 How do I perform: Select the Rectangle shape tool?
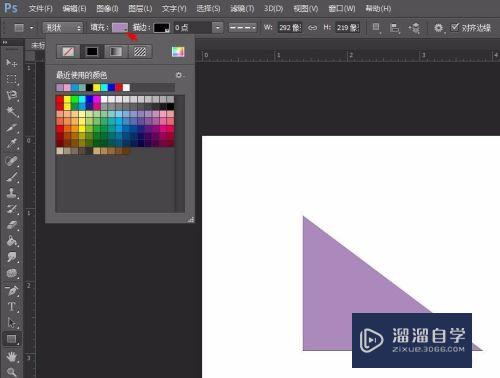click(11, 339)
